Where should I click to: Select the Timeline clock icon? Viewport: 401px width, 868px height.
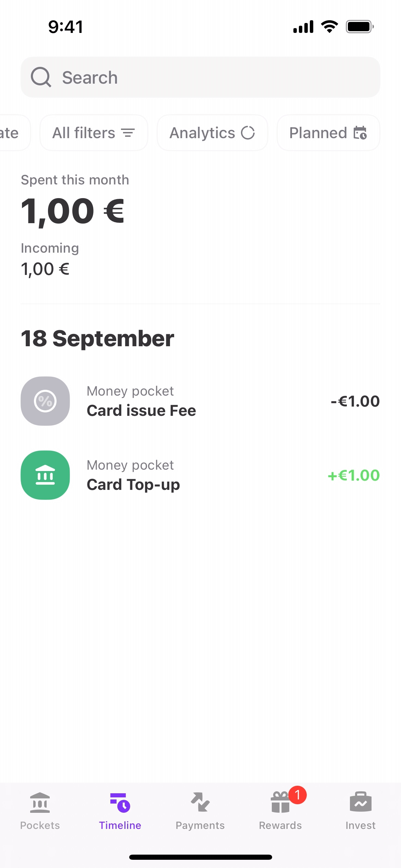tap(120, 803)
